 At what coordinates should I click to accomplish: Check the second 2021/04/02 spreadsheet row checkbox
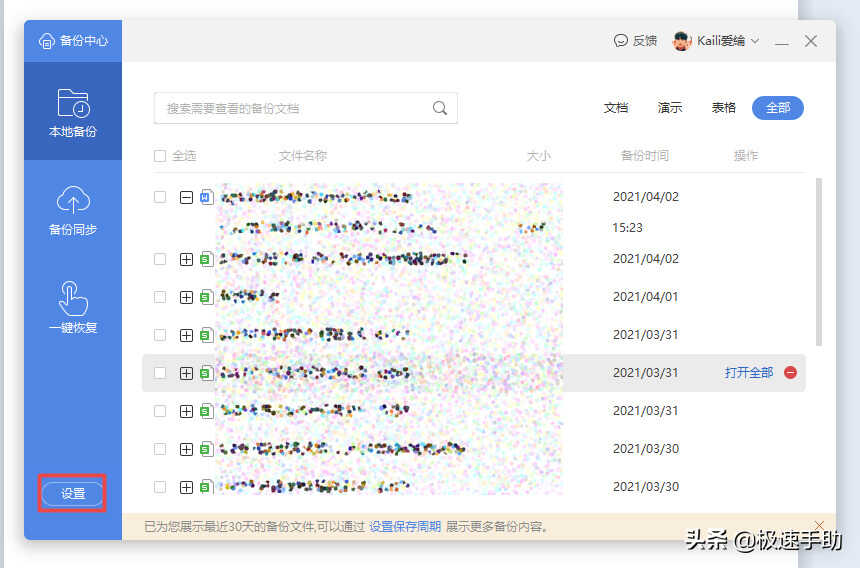[160, 259]
